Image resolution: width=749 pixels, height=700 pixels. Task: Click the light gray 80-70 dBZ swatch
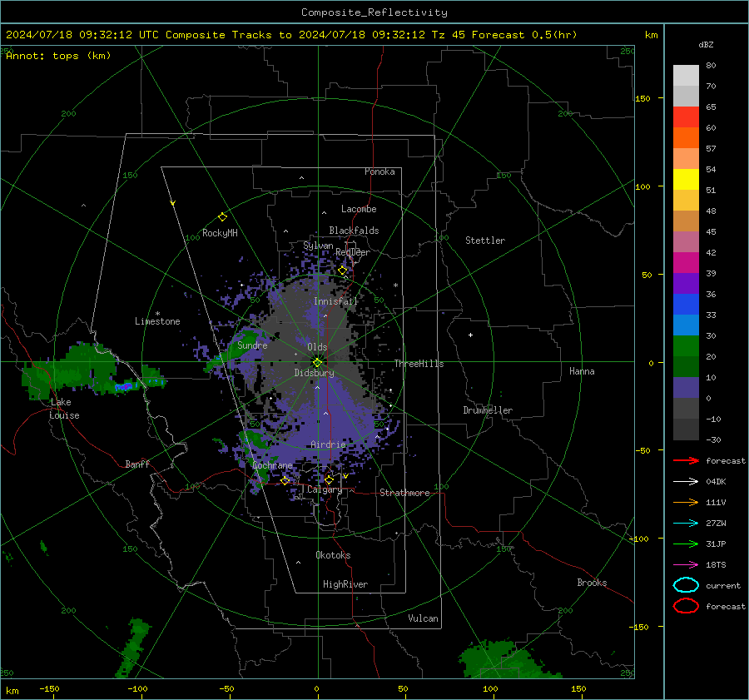tap(686, 76)
